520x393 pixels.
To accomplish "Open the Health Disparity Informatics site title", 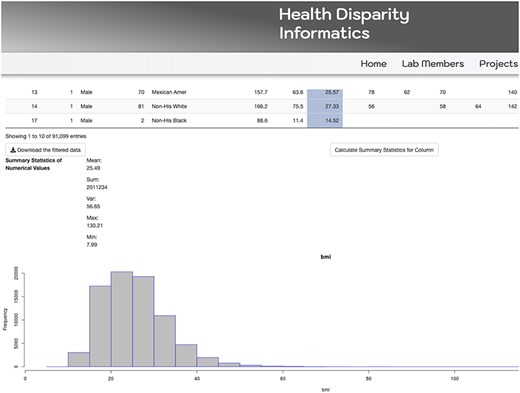I will point(344,23).
